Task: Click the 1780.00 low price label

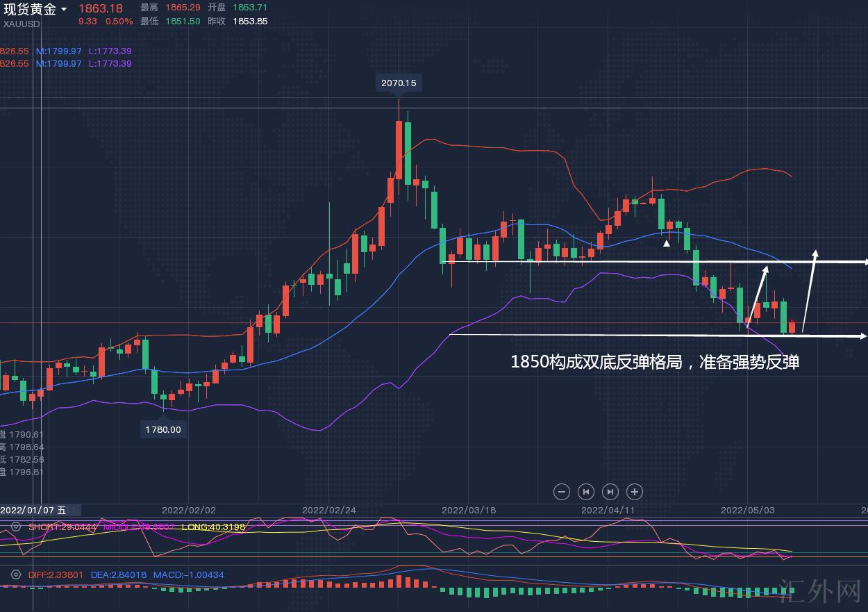Action: pyautogui.click(x=163, y=430)
